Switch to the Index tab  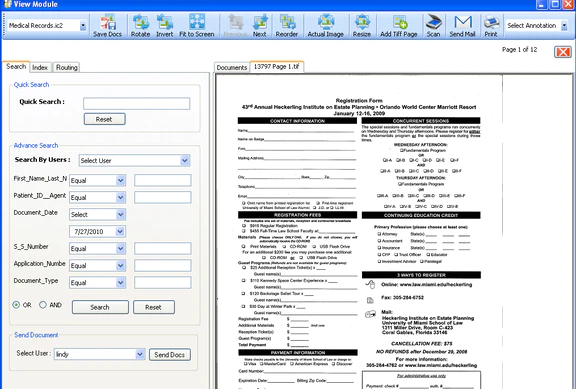coord(40,67)
